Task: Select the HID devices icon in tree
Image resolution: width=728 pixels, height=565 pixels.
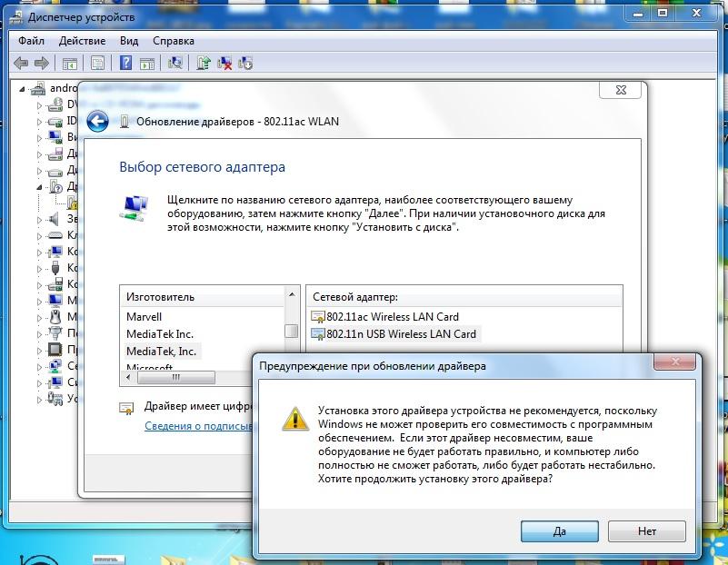Action: click(55, 398)
